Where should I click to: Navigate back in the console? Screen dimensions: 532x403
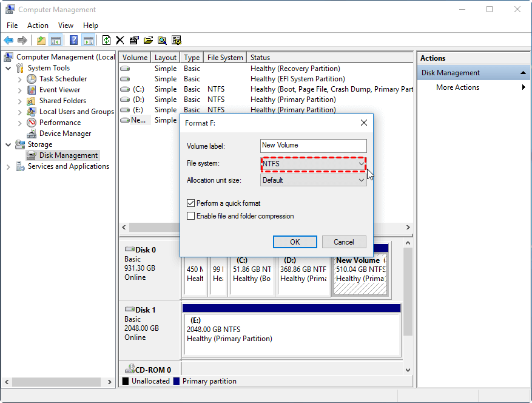(9, 40)
